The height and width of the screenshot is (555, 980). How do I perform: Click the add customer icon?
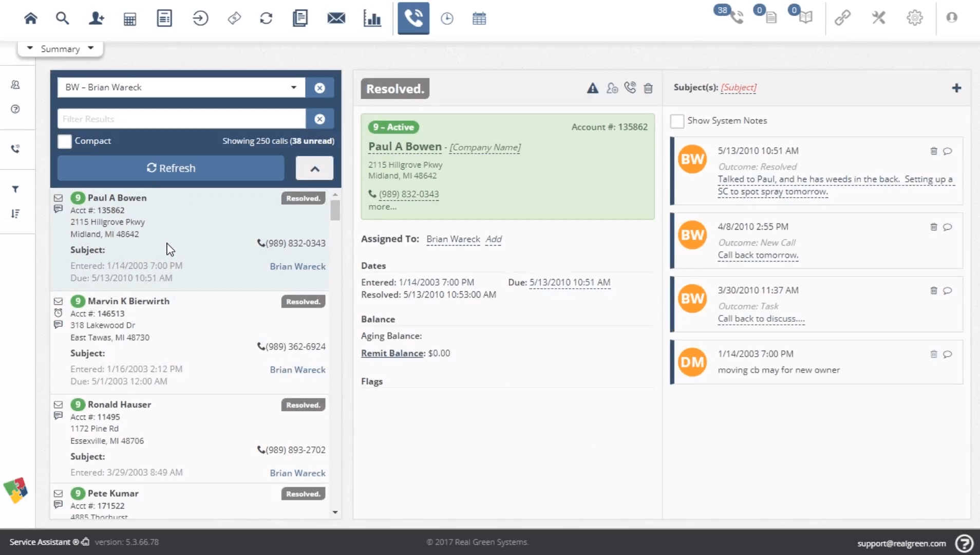coord(96,18)
